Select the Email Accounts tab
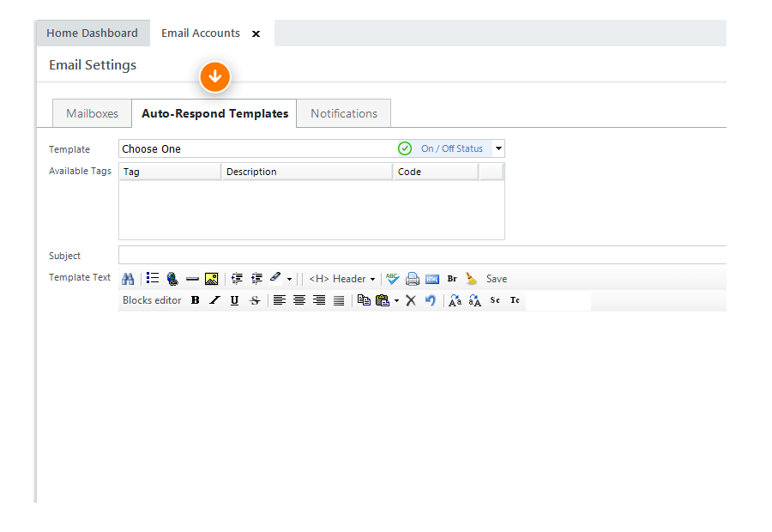The height and width of the screenshot is (532, 772). (201, 33)
